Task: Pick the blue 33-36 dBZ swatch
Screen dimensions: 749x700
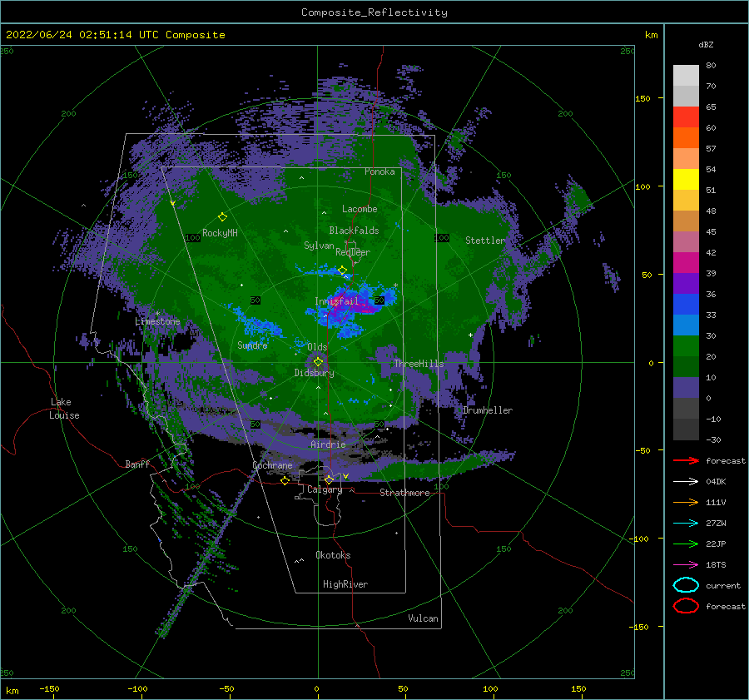Action: tap(686, 305)
